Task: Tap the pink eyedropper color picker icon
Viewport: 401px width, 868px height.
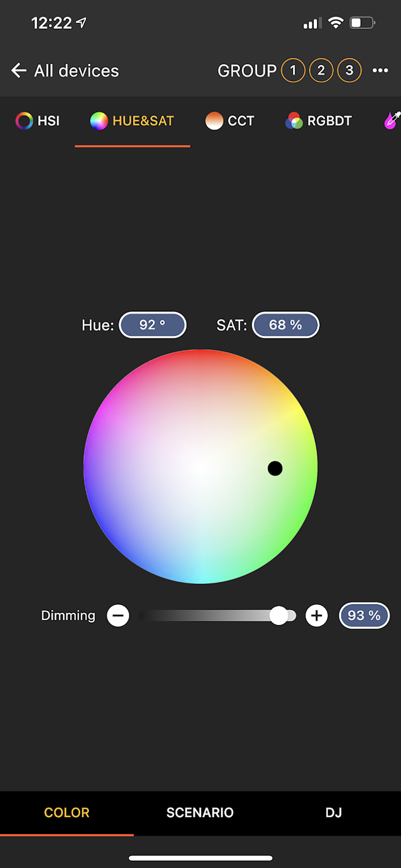Action: (392, 120)
